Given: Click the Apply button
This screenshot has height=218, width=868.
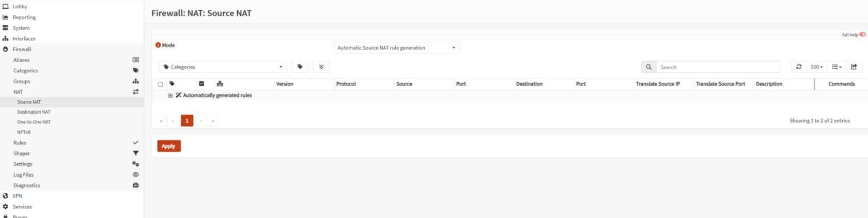Looking at the screenshot, I should pyautogui.click(x=169, y=146).
